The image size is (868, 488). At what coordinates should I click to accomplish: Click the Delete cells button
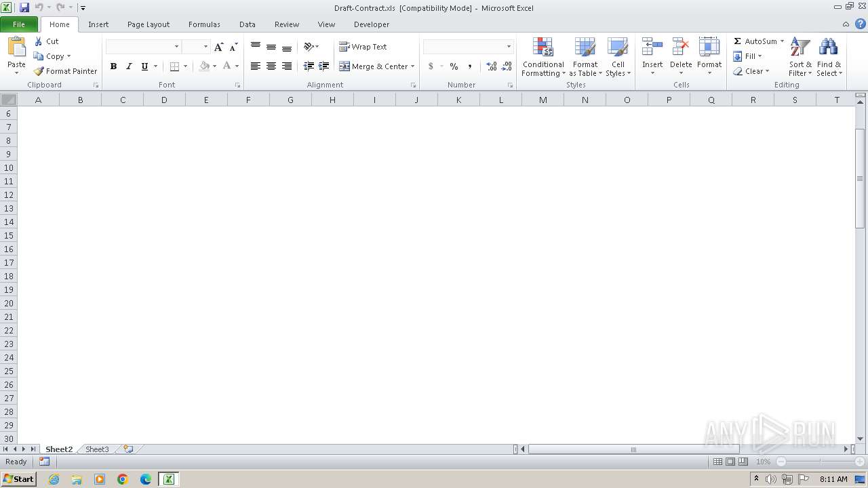(681, 58)
